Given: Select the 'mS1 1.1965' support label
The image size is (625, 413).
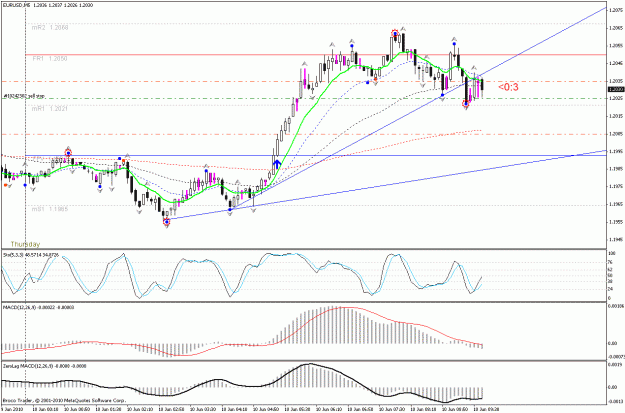Looking at the screenshot, I should (50, 209).
